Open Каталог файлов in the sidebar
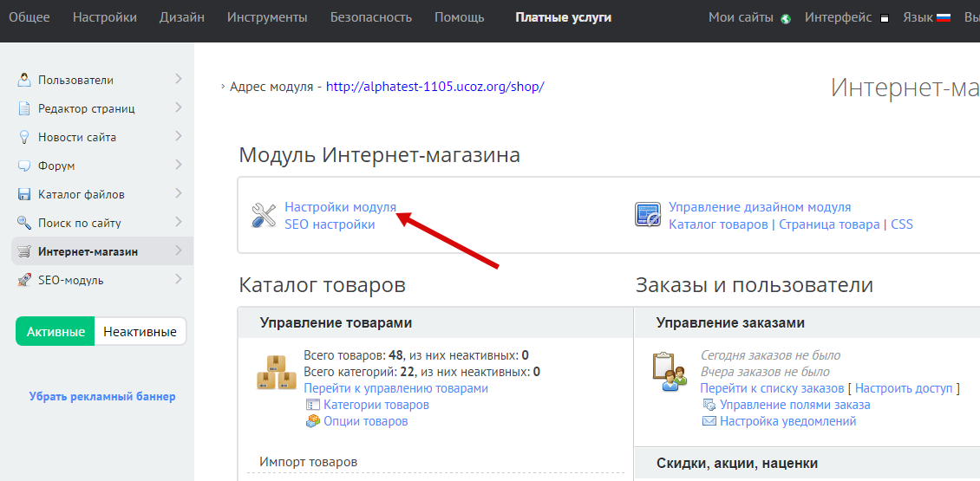The width and height of the screenshot is (980, 481). coord(81,194)
